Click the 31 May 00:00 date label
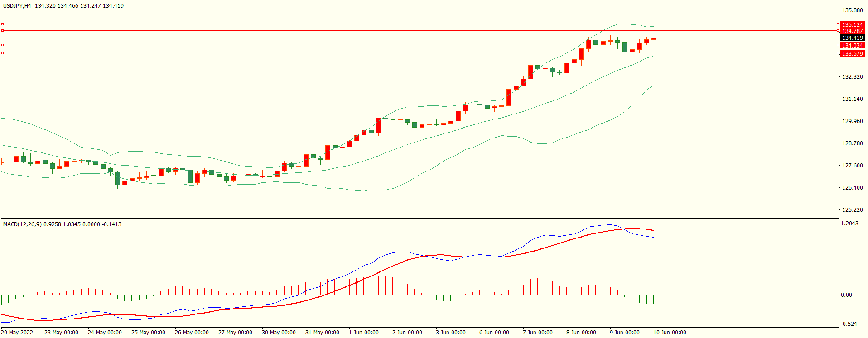This screenshot has width=868, height=338. [322, 333]
